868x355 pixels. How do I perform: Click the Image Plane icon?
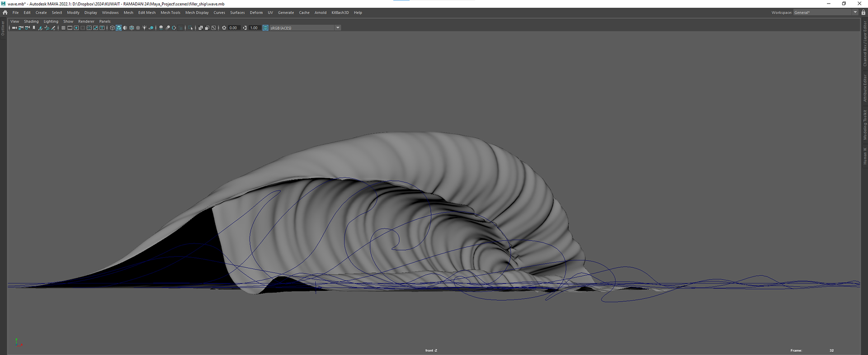point(40,28)
